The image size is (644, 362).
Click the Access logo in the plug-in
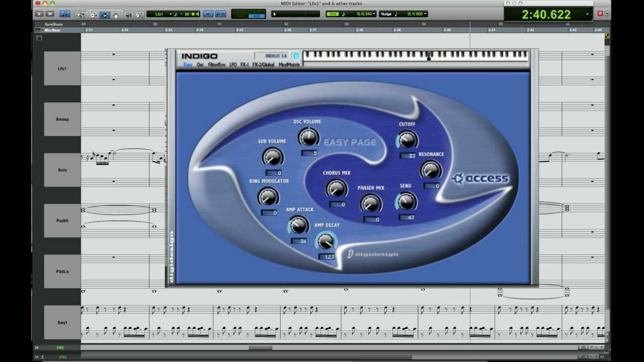coord(480,178)
